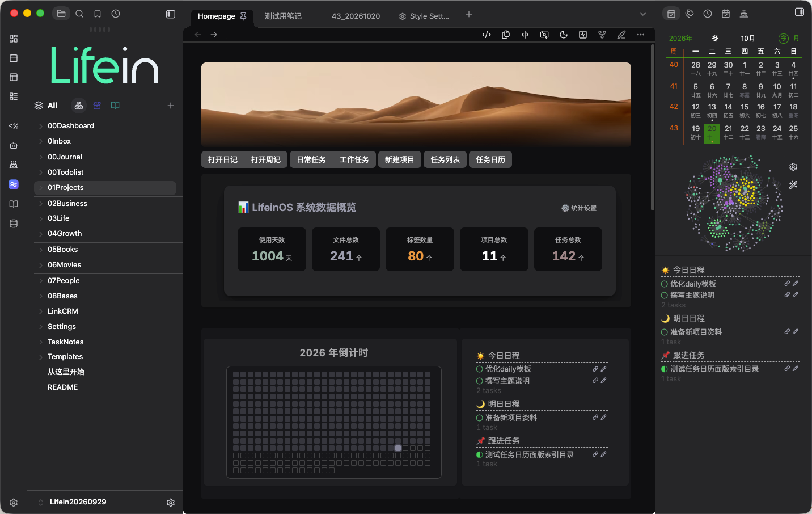Click the robot icon in left ribbon
Screen dimensions: 812x514
tap(14, 145)
